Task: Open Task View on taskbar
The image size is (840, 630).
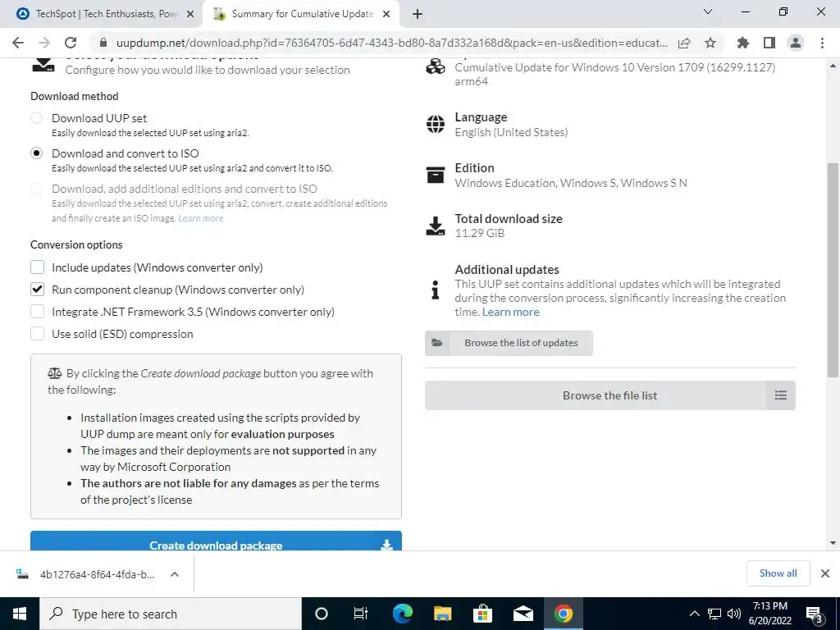Action: click(361, 614)
